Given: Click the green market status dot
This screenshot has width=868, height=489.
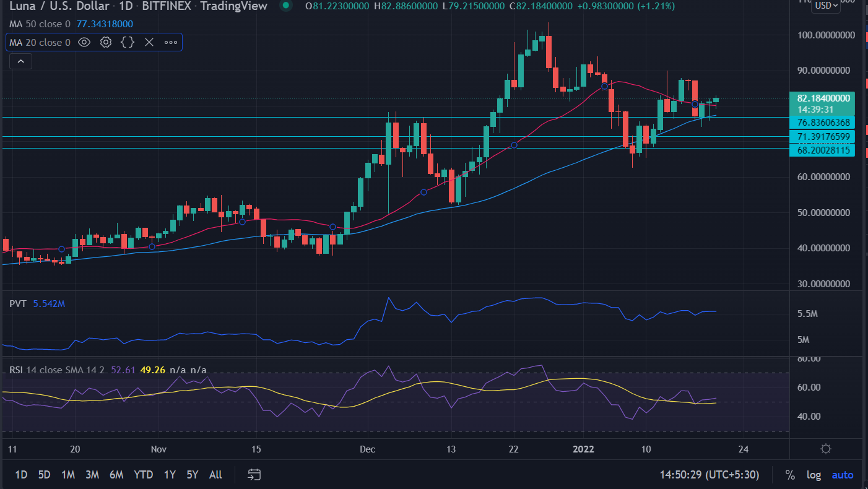Looking at the screenshot, I should [x=285, y=6].
